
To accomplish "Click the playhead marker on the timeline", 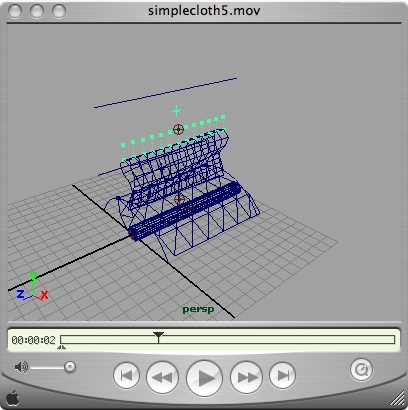I will click(x=158, y=337).
